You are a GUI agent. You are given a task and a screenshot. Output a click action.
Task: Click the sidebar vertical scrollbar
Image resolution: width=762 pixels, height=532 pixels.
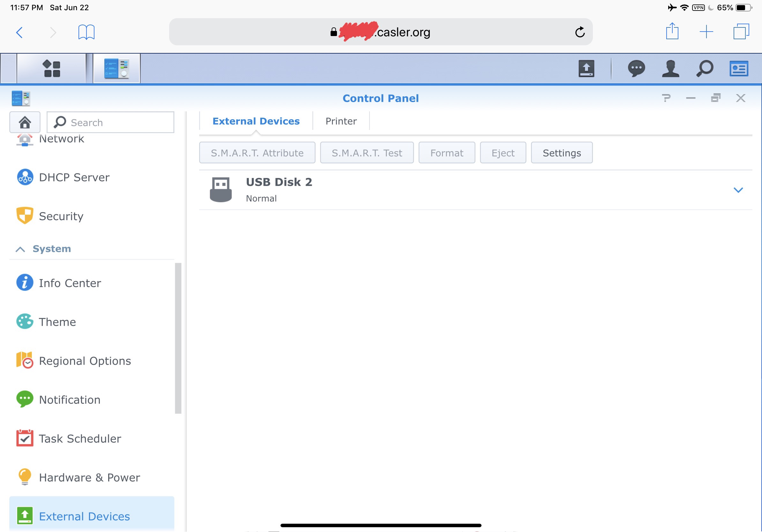[x=178, y=338]
